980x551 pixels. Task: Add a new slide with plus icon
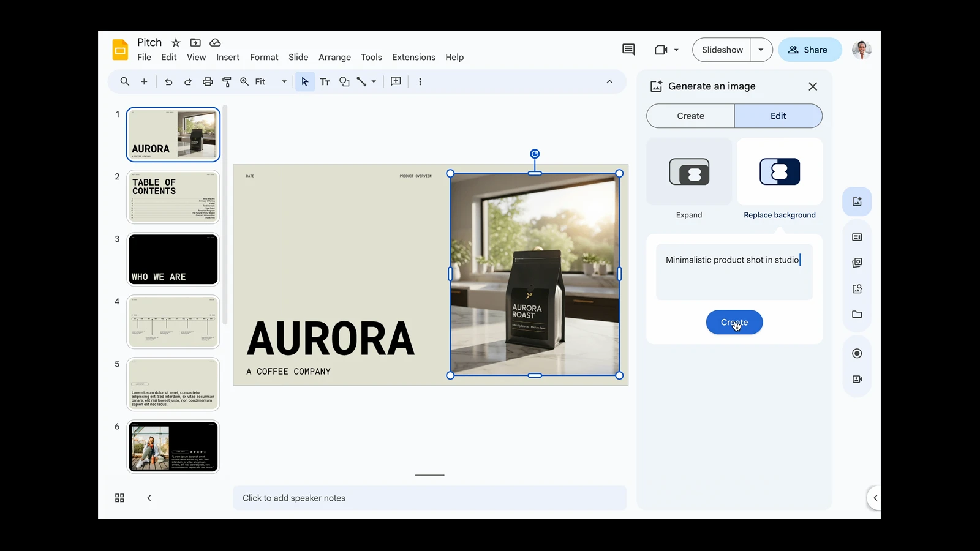(x=144, y=81)
